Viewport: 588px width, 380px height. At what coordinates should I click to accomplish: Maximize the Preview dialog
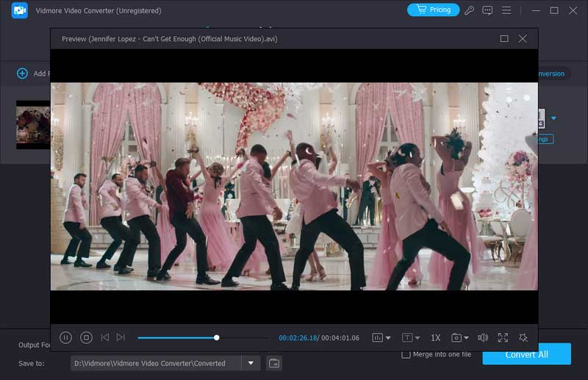pyautogui.click(x=504, y=39)
